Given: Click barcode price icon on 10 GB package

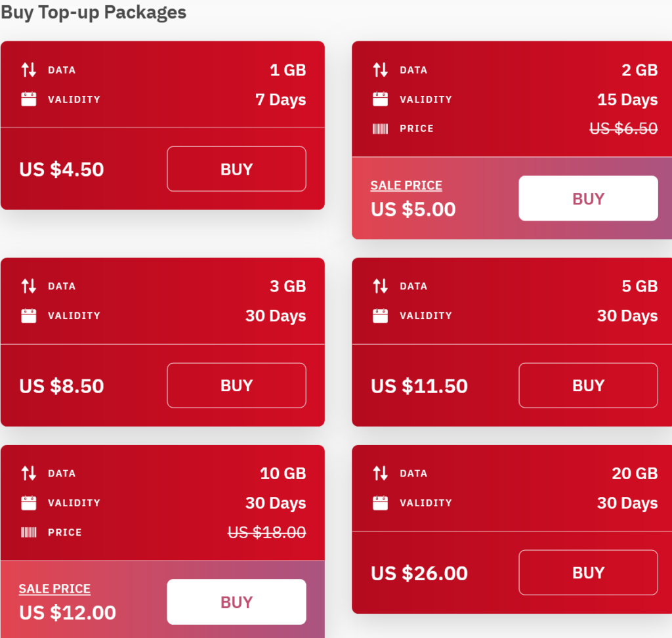Looking at the screenshot, I should click(x=29, y=532).
